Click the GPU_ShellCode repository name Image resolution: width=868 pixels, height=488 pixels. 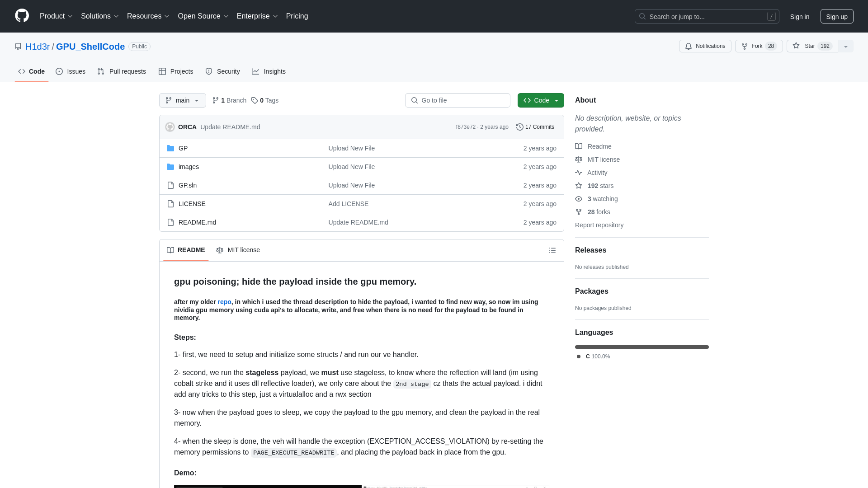pos(90,47)
